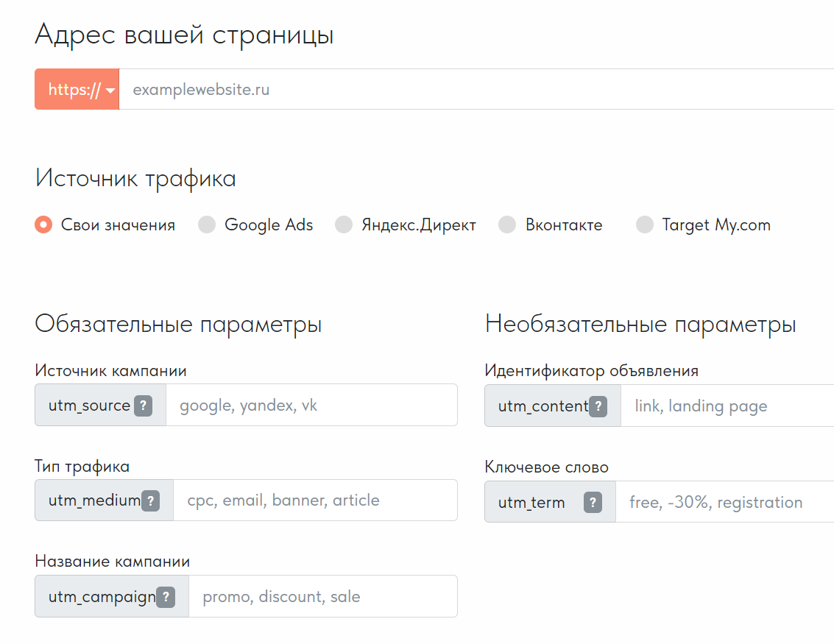Focus the utm_campaign input field
The width and height of the screenshot is (834, 644).
(x=322, y=597)
